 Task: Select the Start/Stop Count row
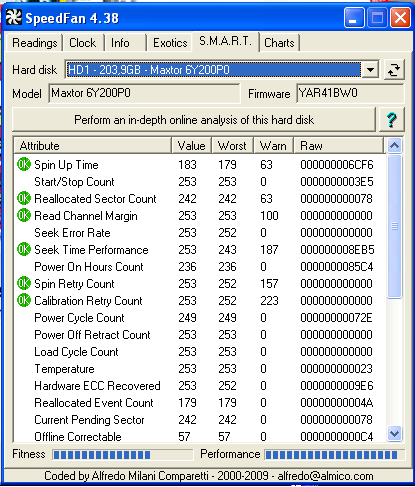199,182
